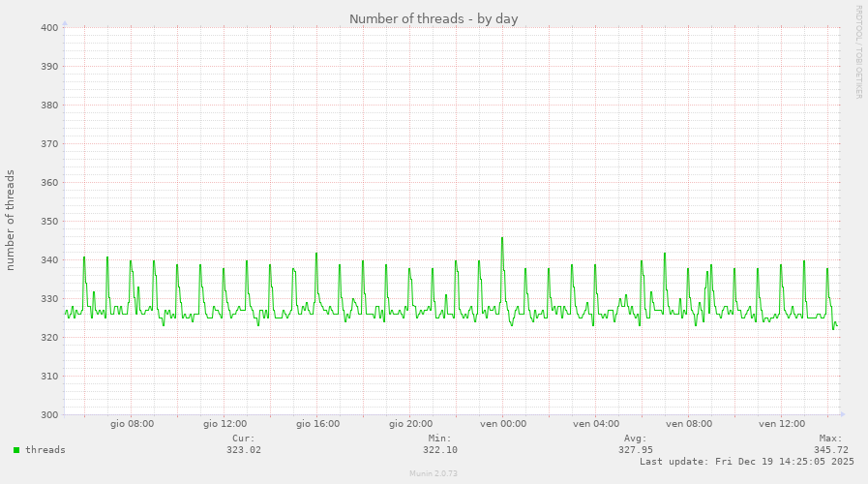Click the 'Last update' timestamp text
Viewport: 868px width, 484px height.
[747, 462]
